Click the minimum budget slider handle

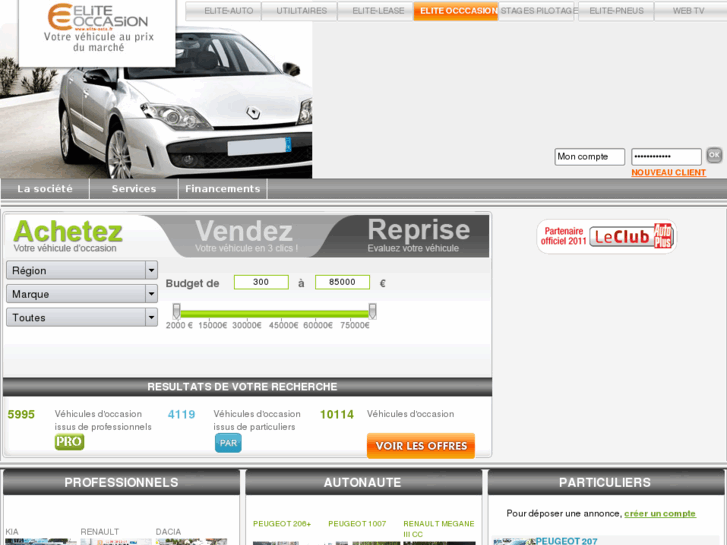[x=176, y=311]
